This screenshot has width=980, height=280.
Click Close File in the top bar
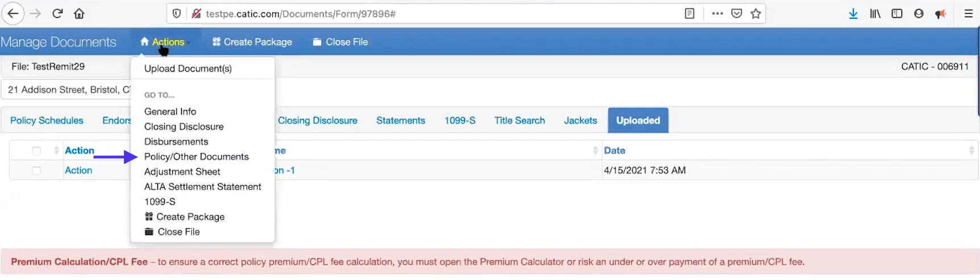click(340, 42)
